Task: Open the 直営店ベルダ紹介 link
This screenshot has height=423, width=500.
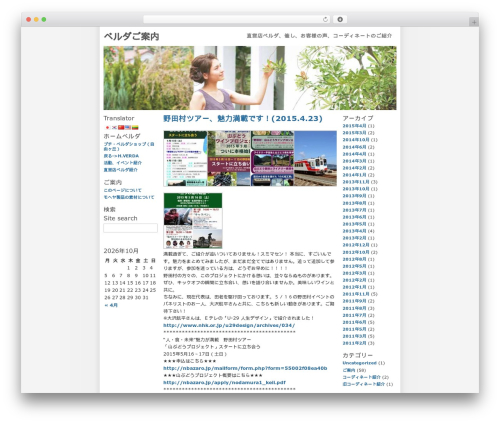Action: 121,170
